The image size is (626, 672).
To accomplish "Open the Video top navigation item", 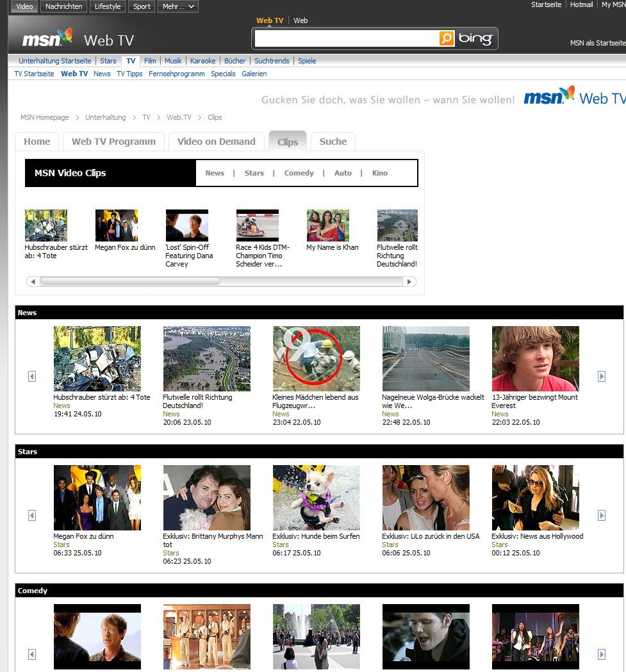I will (24, 6).
